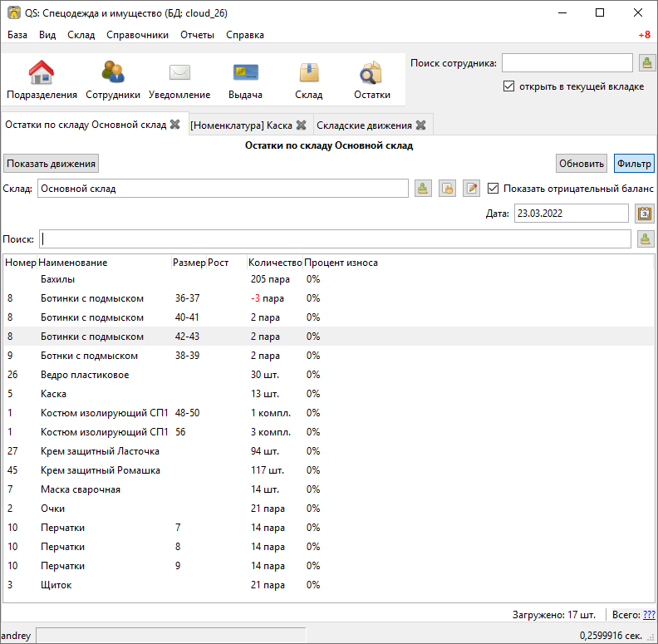The height and width of the screenshot is (644, 658).
Task: Close the Складские движения tab
Action: 421,125
